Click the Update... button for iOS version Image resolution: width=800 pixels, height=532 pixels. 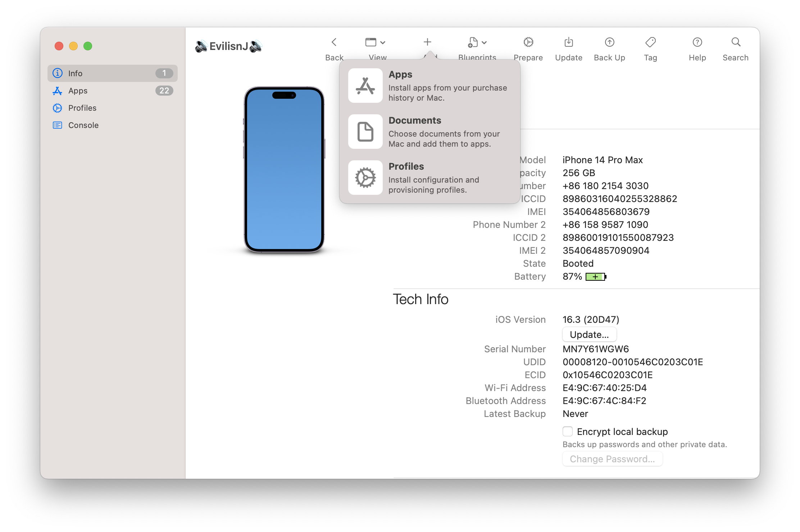[x=589, y=334]
